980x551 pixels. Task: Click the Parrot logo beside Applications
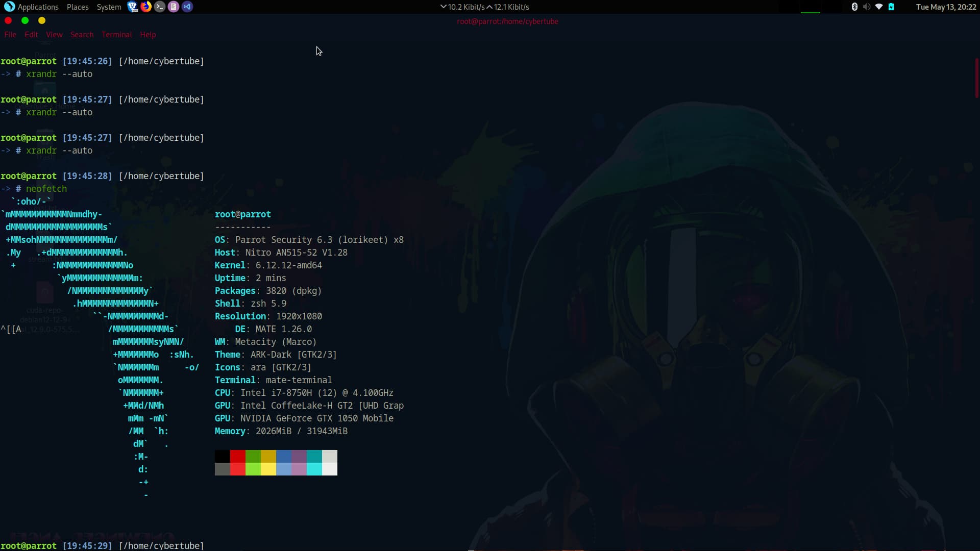9,7
